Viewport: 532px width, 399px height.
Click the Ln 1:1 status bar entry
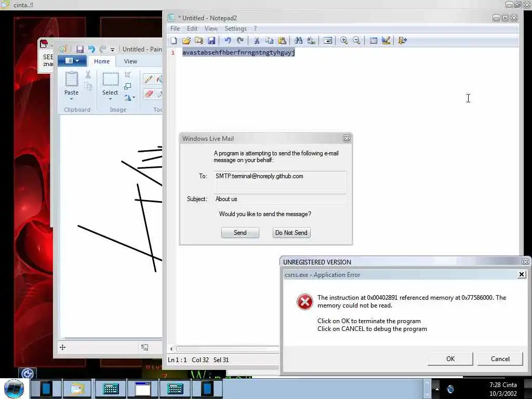[x=177, y=360]
